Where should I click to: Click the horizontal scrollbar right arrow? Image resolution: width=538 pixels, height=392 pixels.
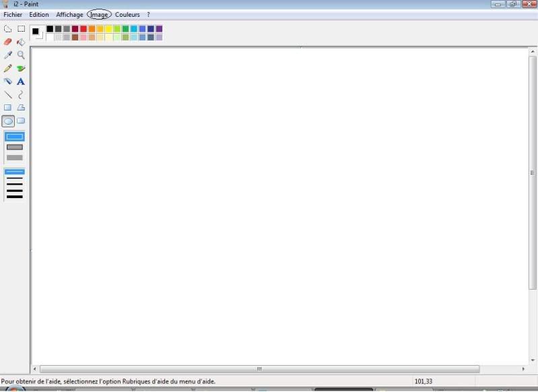(523, 369)
